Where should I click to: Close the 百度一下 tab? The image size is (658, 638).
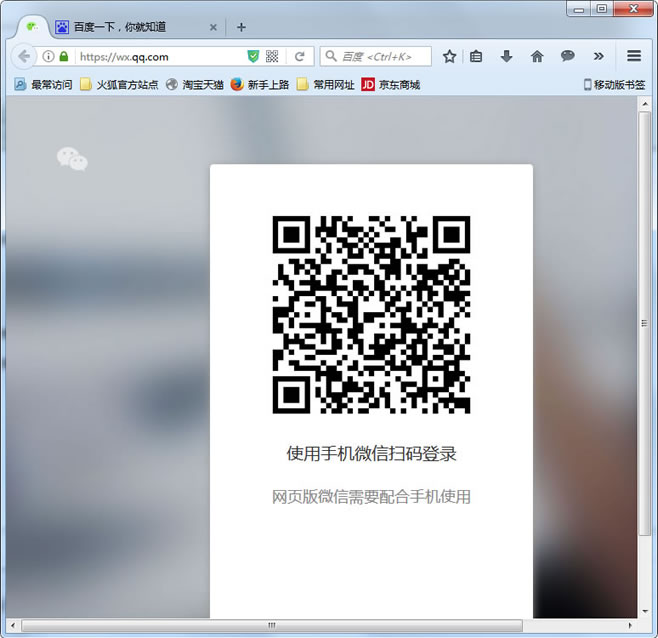[x=213, y=27]
